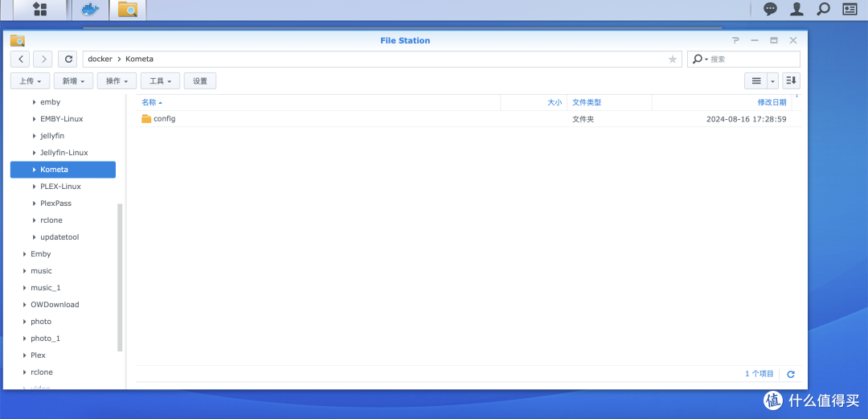
Task: Open the 工具 tools dropdown
Action: [x=160, y=81]
